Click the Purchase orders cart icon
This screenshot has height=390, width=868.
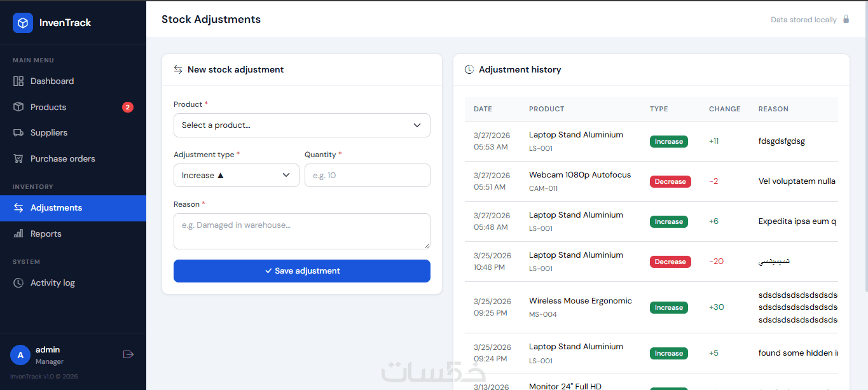point(18,159)
